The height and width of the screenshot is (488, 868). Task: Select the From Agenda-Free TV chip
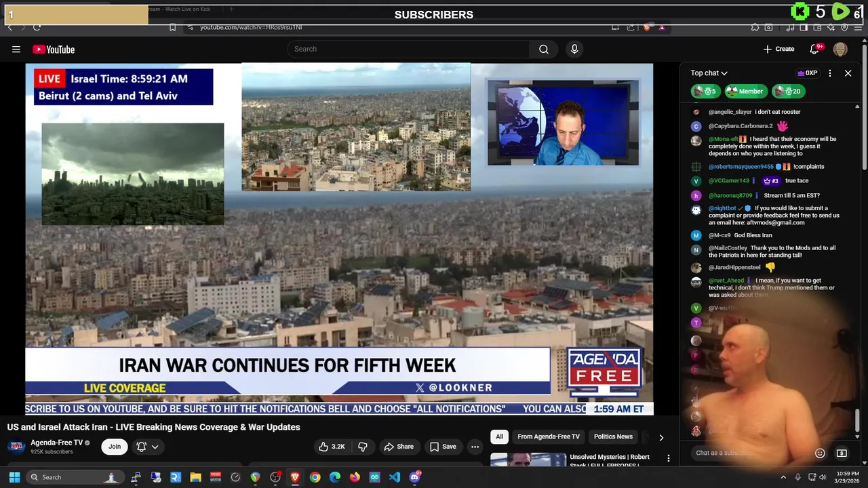click(x=549, y=436)
